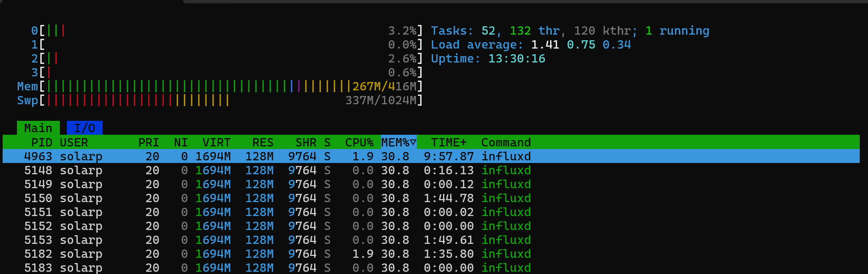Click the TIME+ value 0:00.12
Screen dimensions: 868x274
click(x=449, y=184)
